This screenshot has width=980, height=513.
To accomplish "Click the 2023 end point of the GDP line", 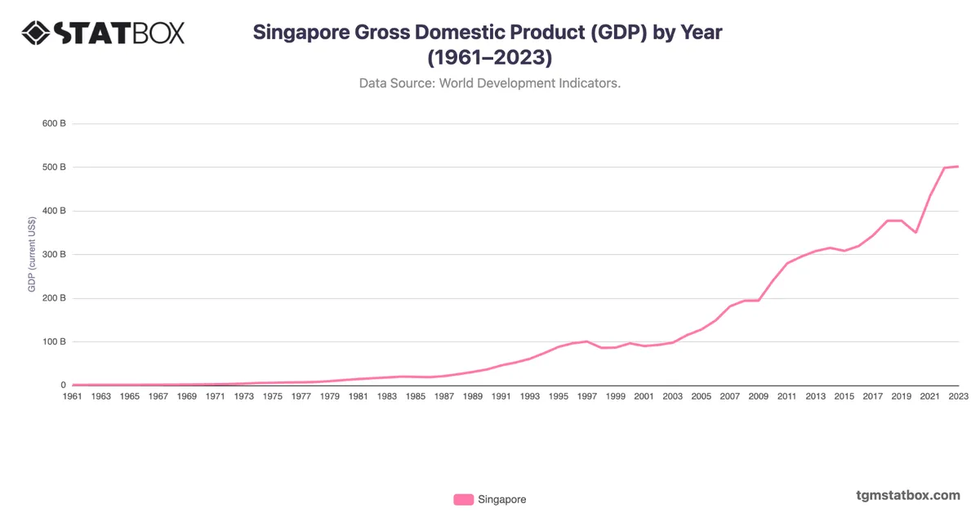I will click(958, 167).
